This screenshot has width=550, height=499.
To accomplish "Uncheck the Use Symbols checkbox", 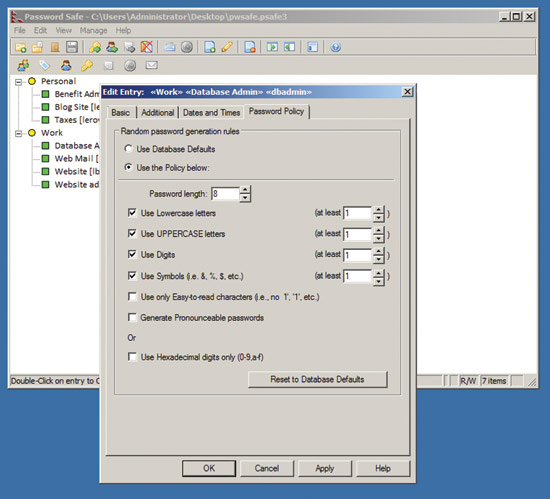I will pyautogui.click(x=132, y=276).
